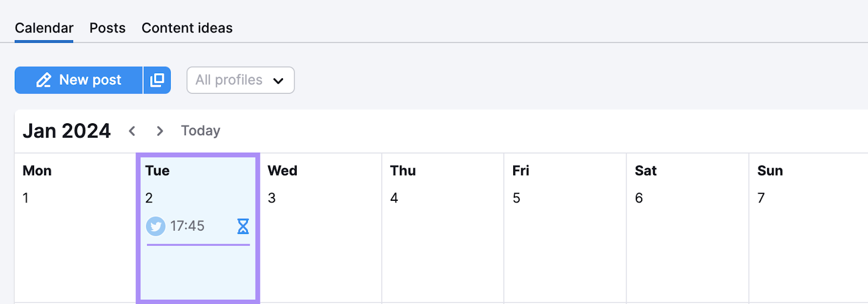Click the pencil icon in New post

44,80
